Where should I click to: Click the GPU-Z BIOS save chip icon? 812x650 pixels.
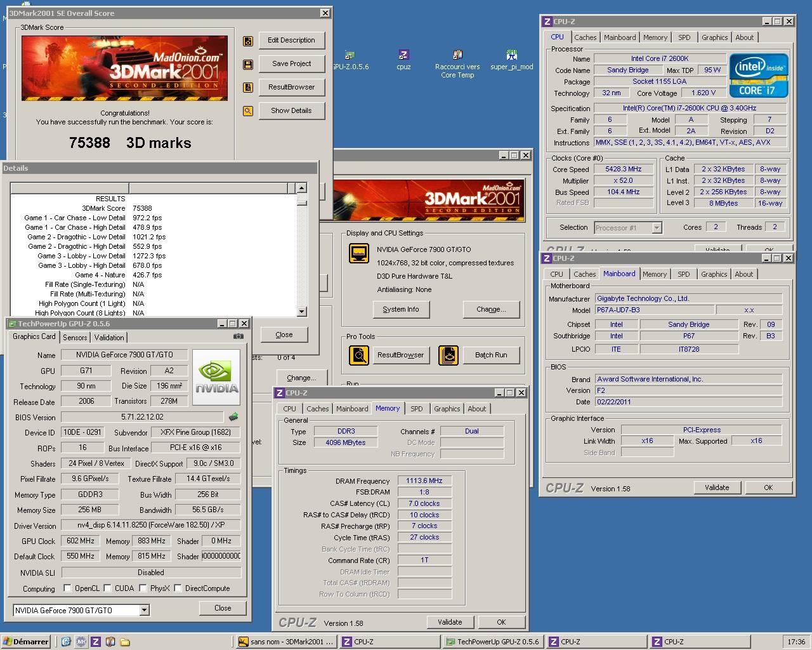click(233, 417)
